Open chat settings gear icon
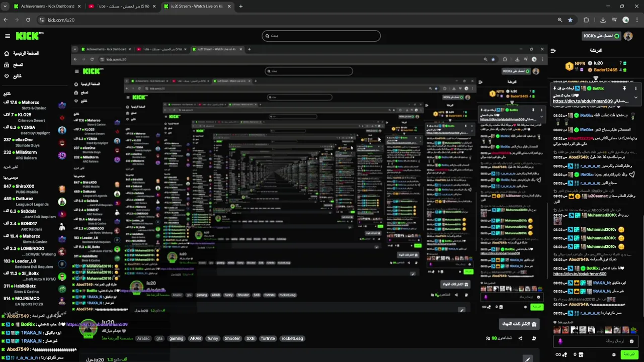The width and height of the screenshot is (644, 362). pyautogui.click(x=614, y=354)
